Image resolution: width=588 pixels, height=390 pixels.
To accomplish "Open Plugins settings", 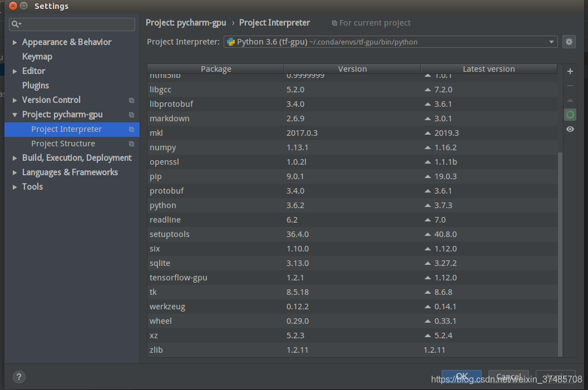I will (35, 86).
